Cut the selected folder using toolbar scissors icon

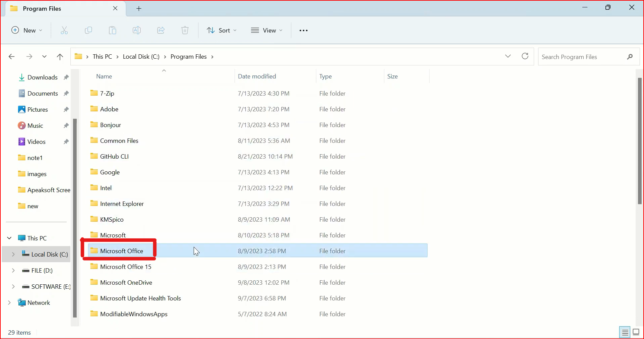click(x=64, y=30)
